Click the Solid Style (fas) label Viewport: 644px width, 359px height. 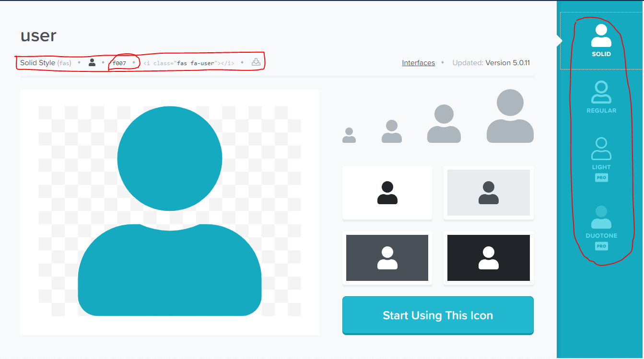46,63
